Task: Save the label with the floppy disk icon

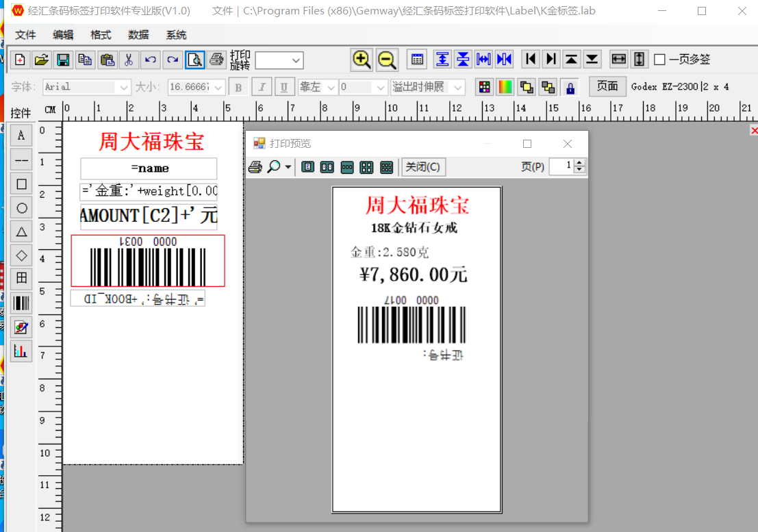Action: [63, 60]
